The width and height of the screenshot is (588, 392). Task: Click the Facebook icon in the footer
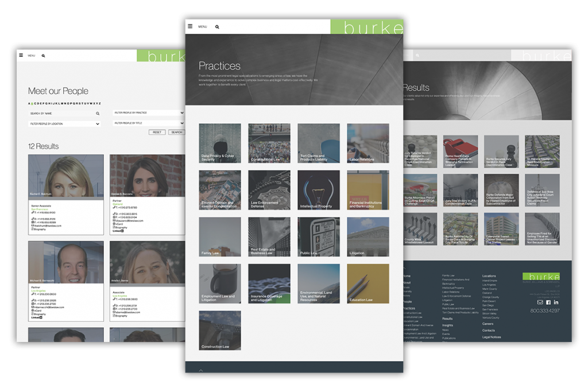(548, 302)
